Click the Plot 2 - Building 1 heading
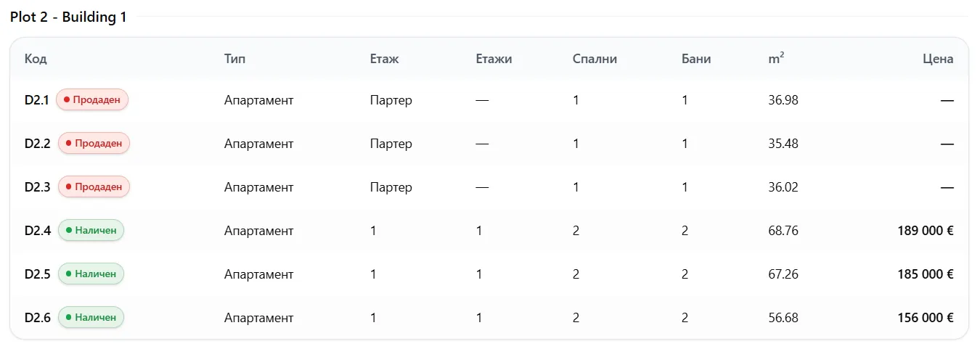The width and height of the screenshot is (980, 357). 68,17
